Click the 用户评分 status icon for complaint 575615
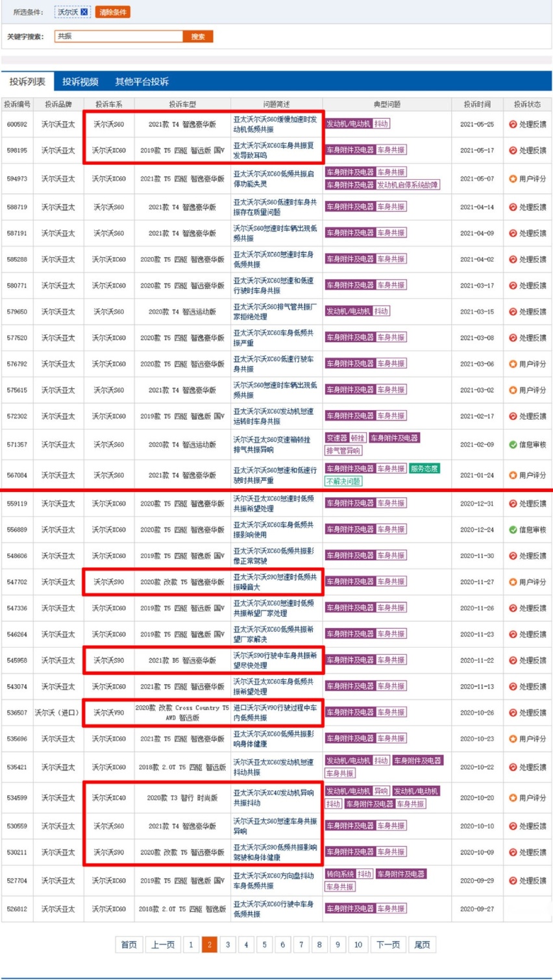 point(513,390)
